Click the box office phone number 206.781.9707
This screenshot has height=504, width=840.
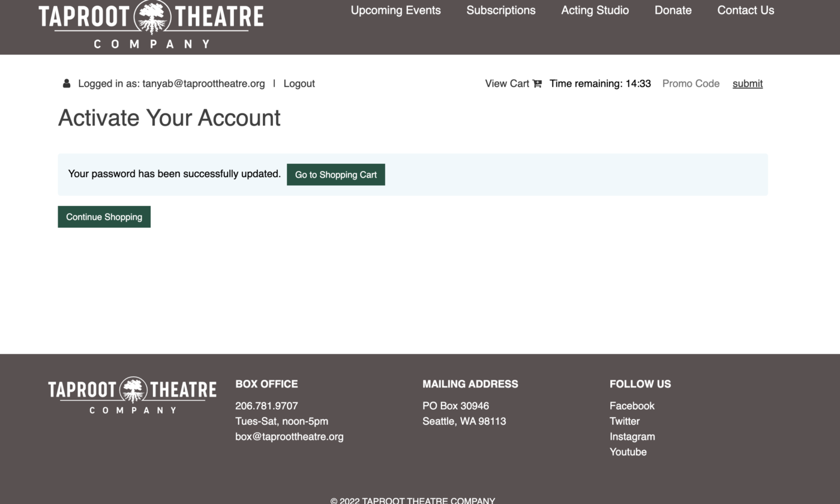click(x=266, y=406)
